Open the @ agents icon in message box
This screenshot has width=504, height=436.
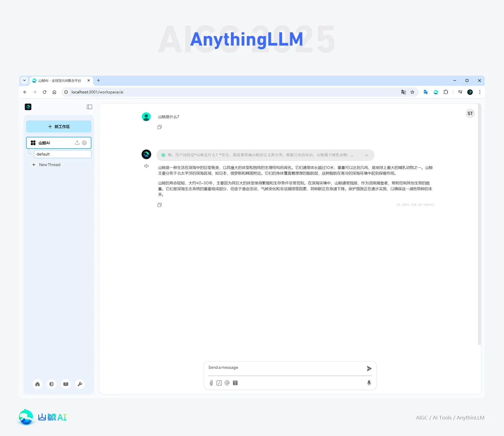click(227, 383)
